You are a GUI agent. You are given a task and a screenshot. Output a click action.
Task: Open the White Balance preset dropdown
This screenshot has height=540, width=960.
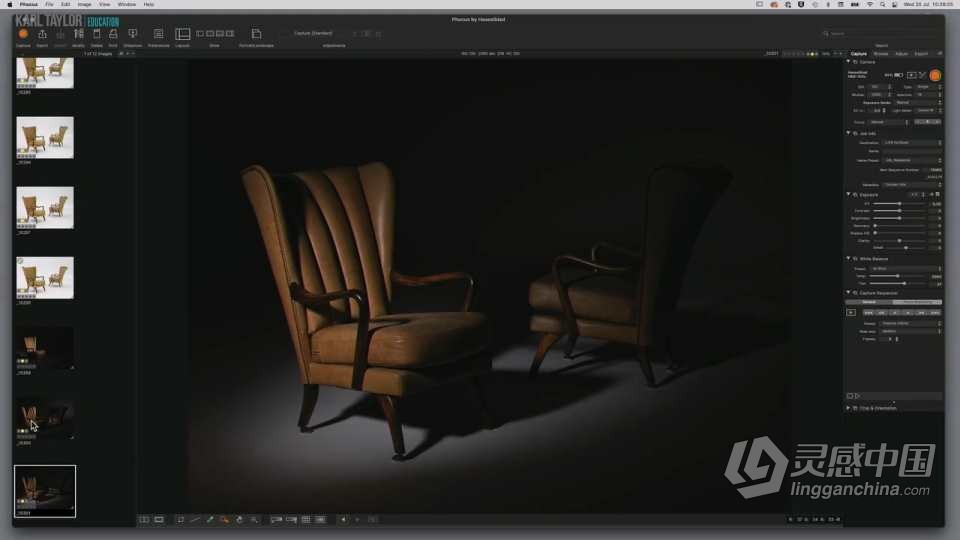click(906, 269)
